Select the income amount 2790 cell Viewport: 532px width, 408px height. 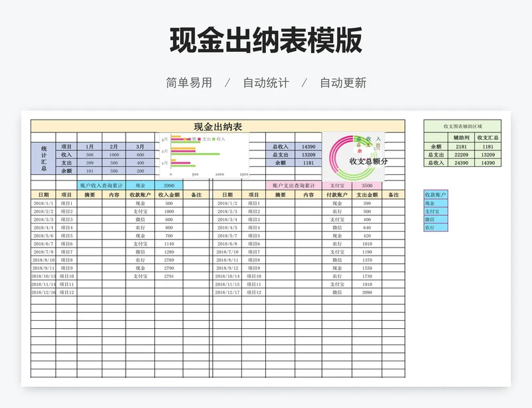tap(169, 268)
